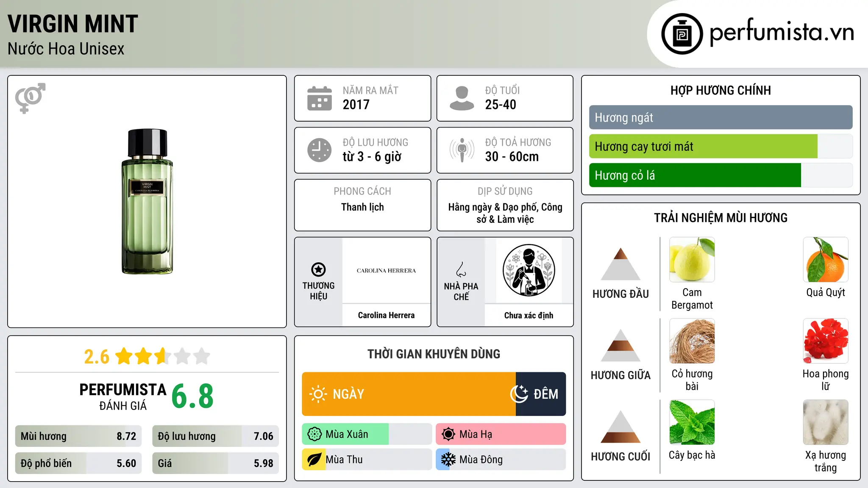Click the Cam Bergamot note label

(x=692, y=299)
